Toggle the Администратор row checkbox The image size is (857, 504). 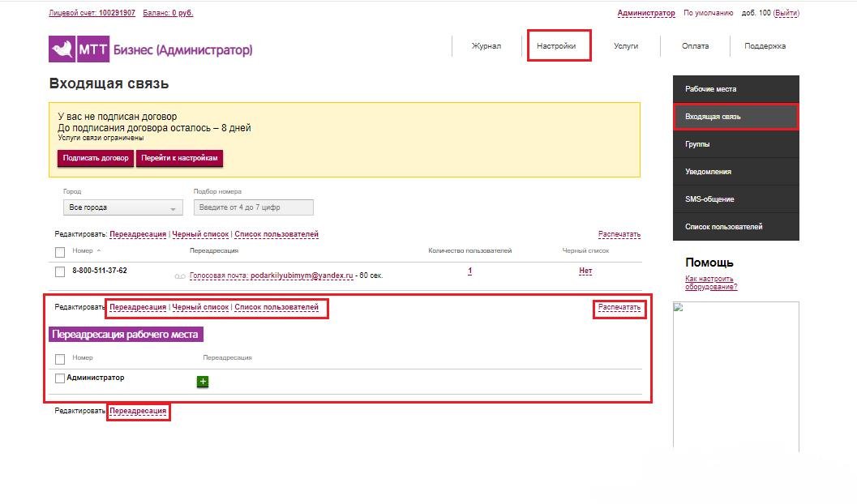click(x=60, y=378)
